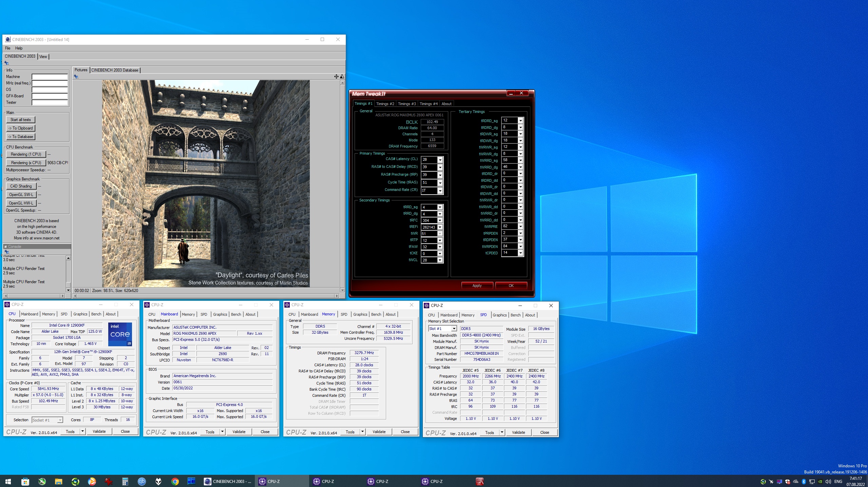
Task: Click the move/pan icon above Cinebench picture
Action: tap(336, 77)
